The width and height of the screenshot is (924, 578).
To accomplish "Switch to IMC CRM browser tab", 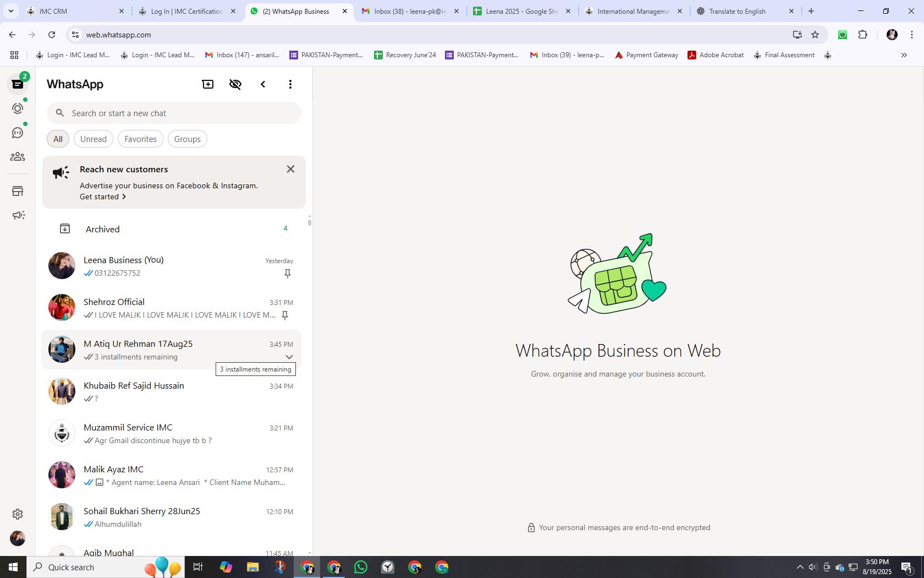I will click(75, 11).
